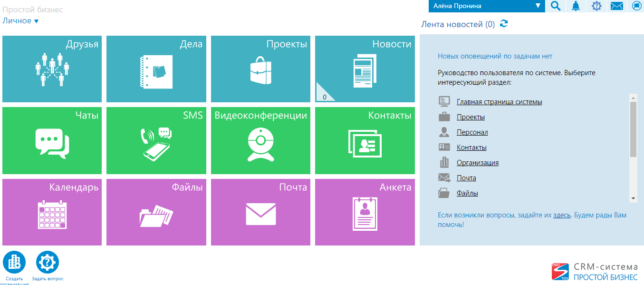
Task: Click the monitor icon beside Главная страница системы
Action: click(x=444, y=101)
